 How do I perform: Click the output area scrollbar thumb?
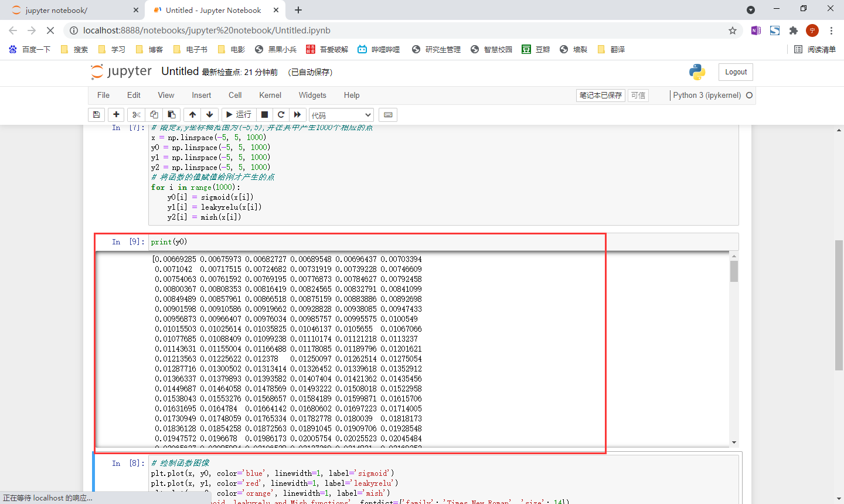coord(734,271)
